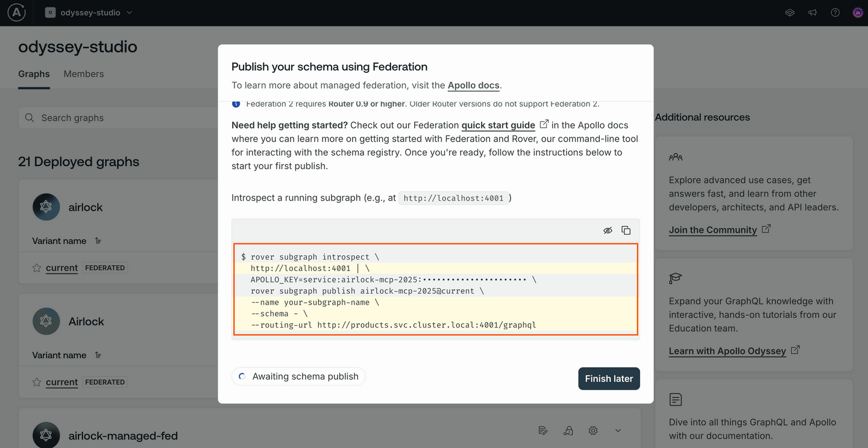Screen dimensions: 868x448
Task: Open API keys for airlock-managed-fed
Action: (568, 431)
